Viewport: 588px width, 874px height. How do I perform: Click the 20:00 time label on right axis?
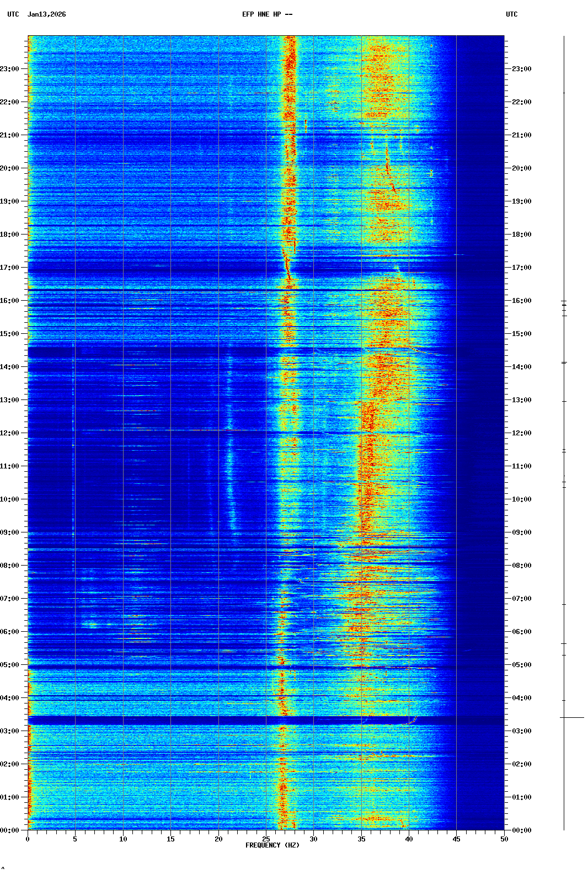pos(521,168)
